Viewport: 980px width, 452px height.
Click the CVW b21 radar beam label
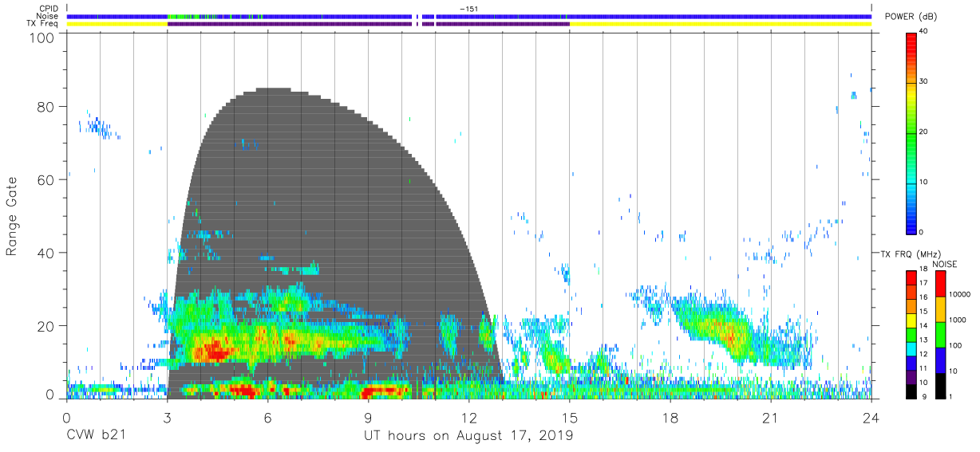[x=95, y=436]
